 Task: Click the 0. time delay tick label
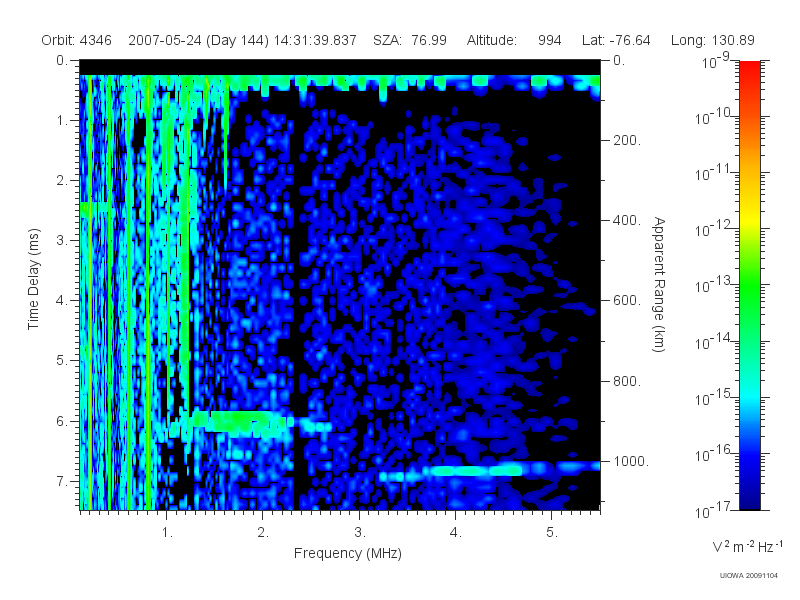coord(61,61)
